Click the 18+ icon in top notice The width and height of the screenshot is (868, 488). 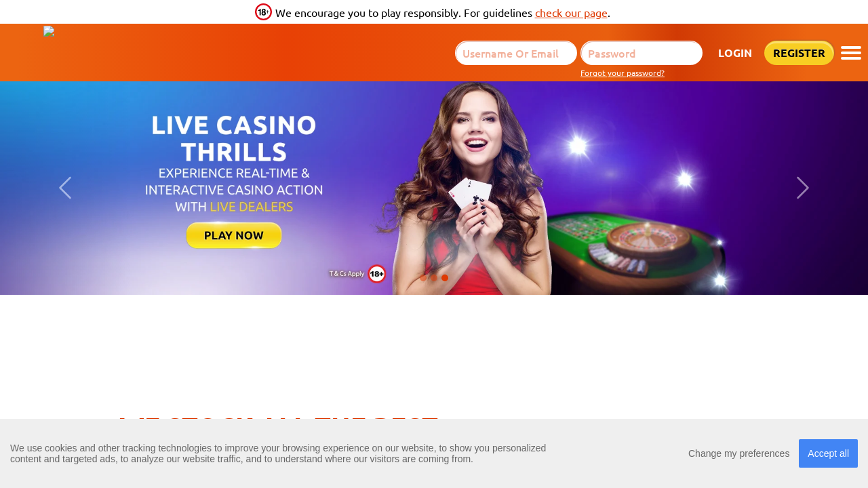point(263,12)
